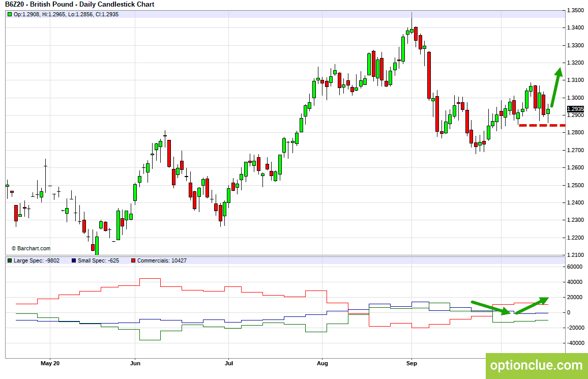Image resolution: width=588 pixels, height=379 pixels.
Task: Click the 40000 indicator axis label
Action: click(x=575, y=282)
